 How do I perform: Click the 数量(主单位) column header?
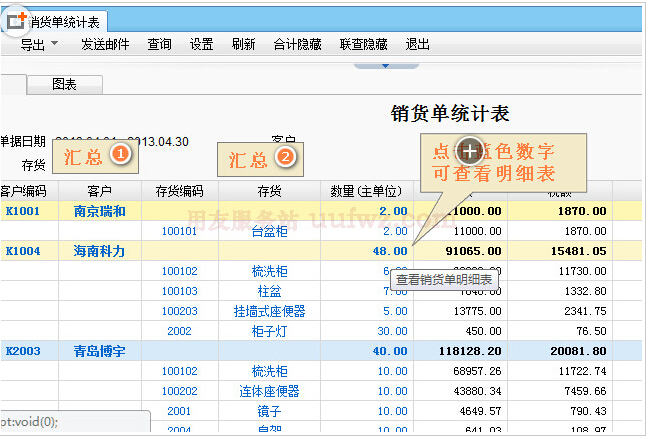pyautogui.click(x=366, y=191)
